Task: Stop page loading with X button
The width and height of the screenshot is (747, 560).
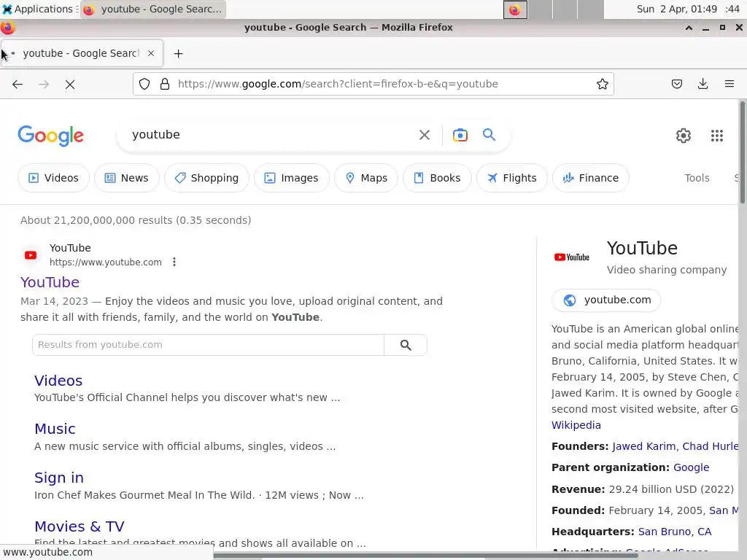Action: pos(70,85)
